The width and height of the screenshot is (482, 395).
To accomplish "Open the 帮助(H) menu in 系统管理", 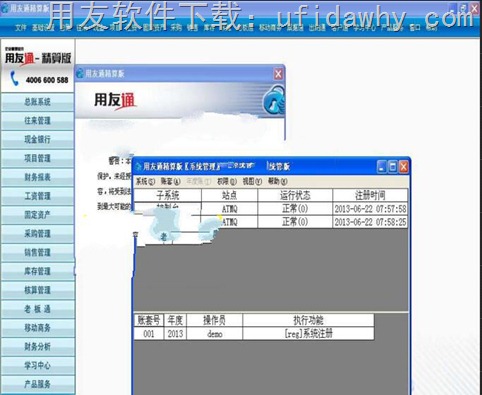I will coord(278,181).
